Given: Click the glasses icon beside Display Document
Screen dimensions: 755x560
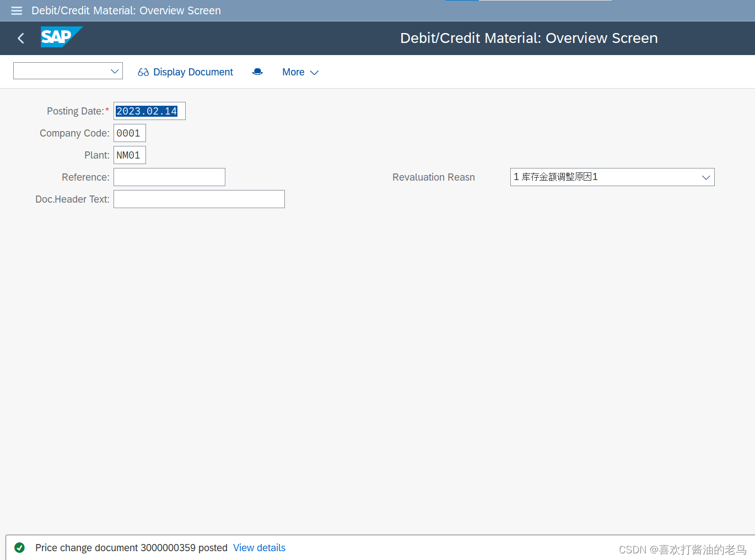Looking at the screenshot, I should pos(143,72).
